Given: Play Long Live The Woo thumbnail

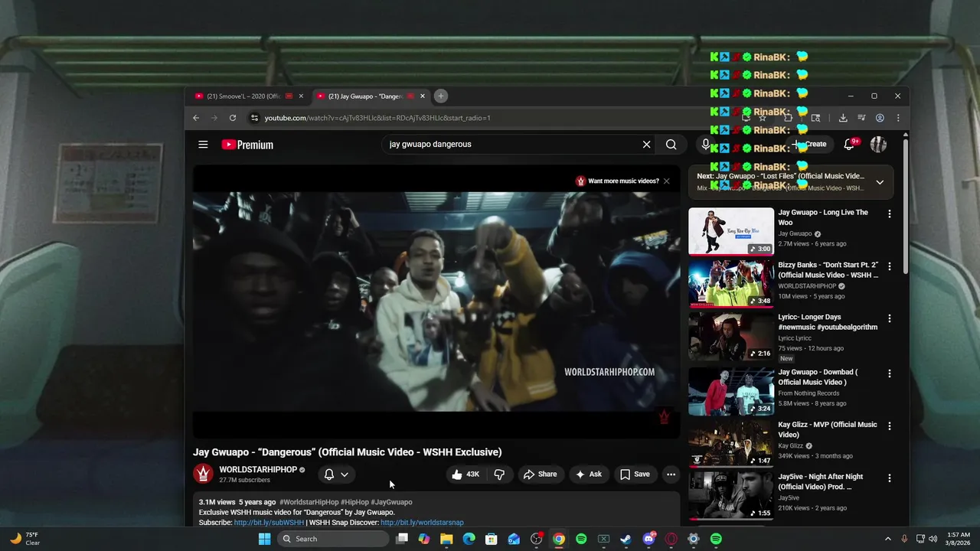Looking at the screenshot, I should coord(731,231).
